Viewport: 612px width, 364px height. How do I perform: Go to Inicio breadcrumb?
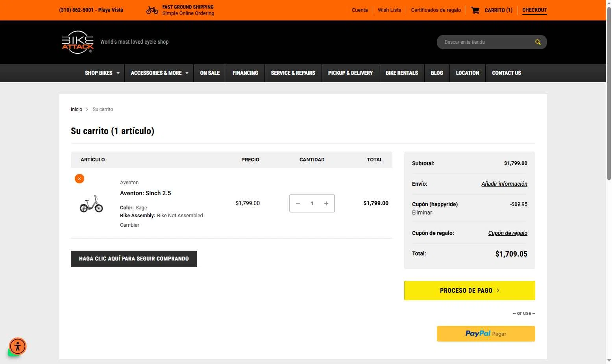coord(76,109)
